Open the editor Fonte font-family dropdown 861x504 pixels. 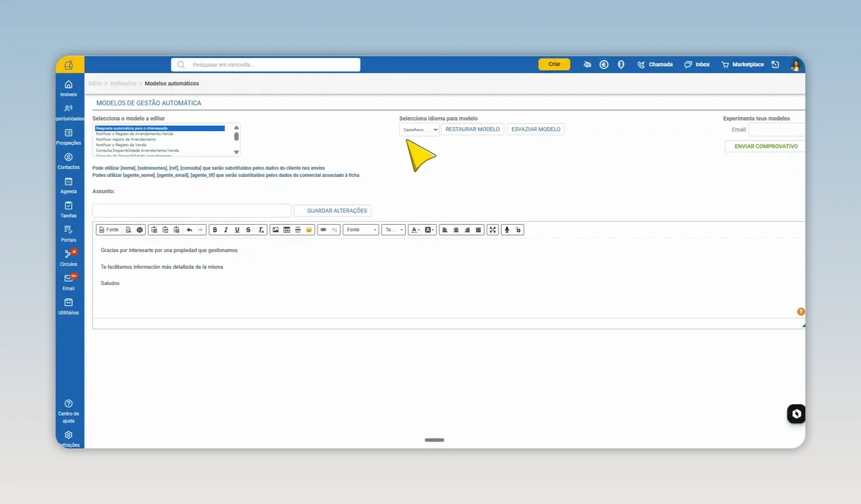pyautogui.click(x=361, y=230)
